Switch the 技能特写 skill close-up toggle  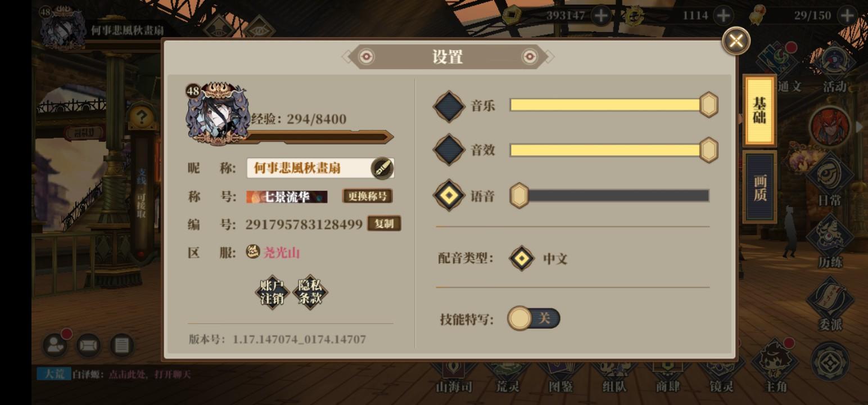pos(534,318)
